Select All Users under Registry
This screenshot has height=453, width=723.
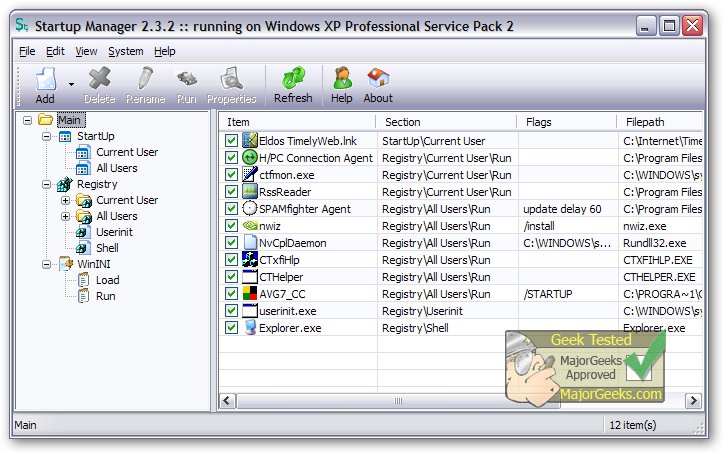(117, 216)
